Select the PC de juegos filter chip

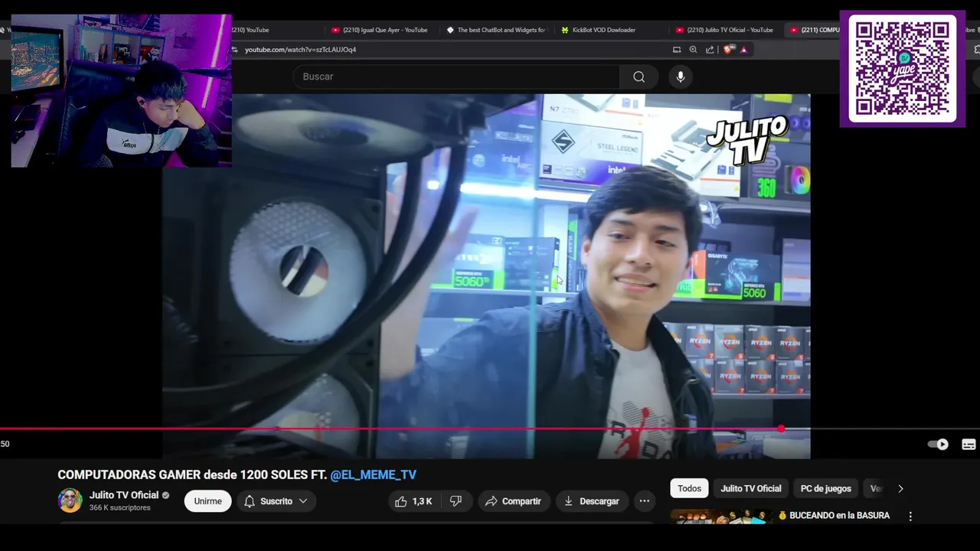pyautogui.click(x=825, y=488)
